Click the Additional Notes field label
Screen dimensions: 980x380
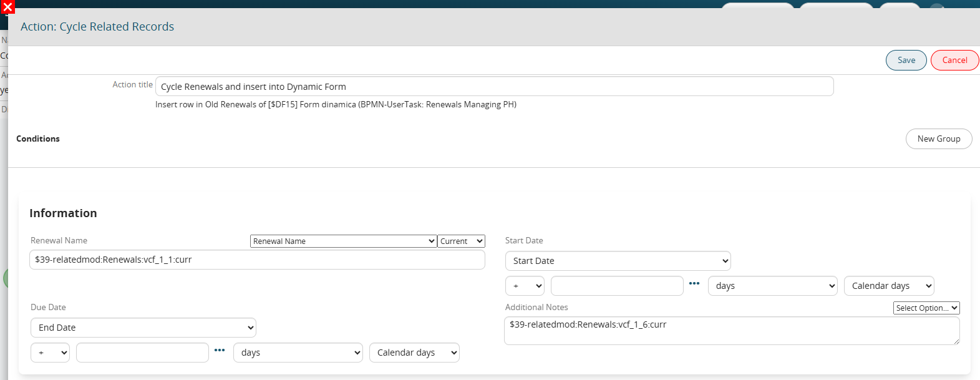pyautogui.click(x=536, y=307)
